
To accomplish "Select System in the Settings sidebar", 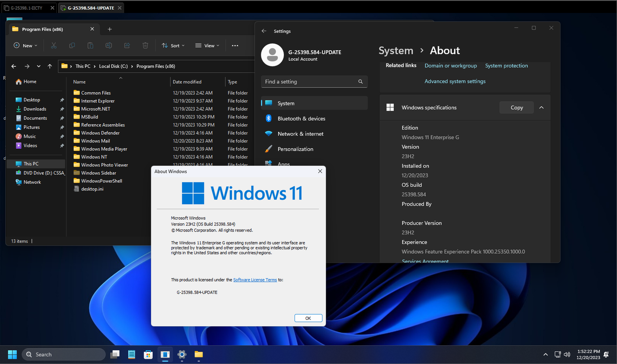I will coord(314,103).
